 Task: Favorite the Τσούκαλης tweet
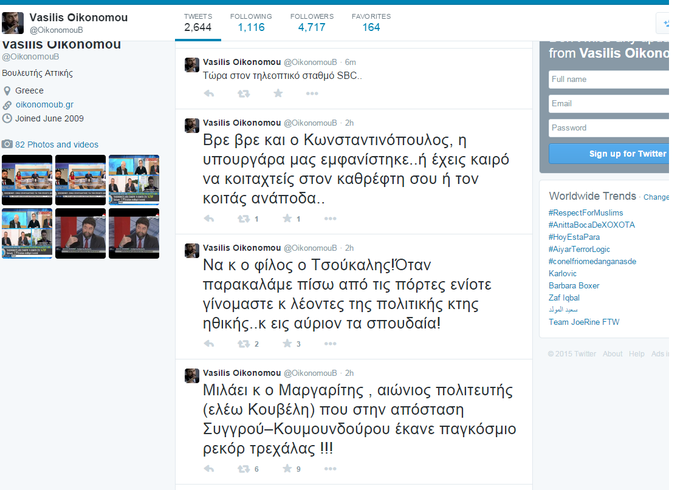pyautogui.click(x=287, y=343)
